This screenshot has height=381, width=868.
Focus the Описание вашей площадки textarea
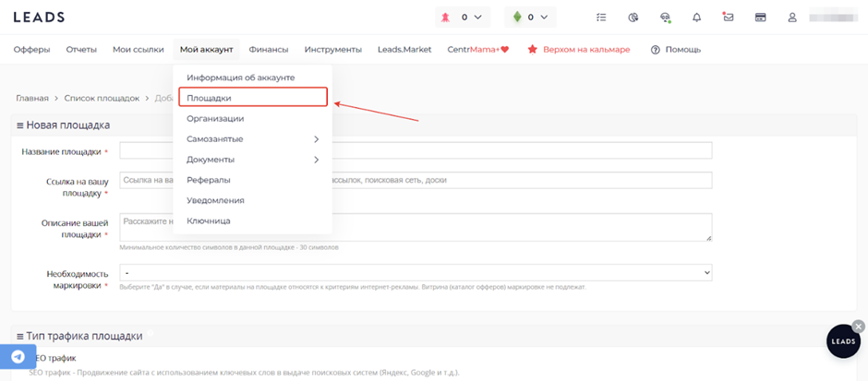click(416, 227)
